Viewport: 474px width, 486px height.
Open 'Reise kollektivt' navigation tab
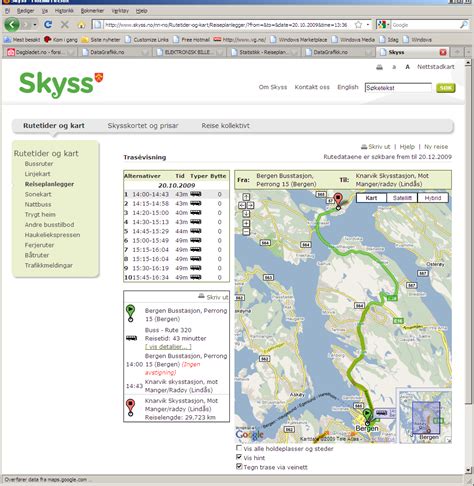[225, 126]
